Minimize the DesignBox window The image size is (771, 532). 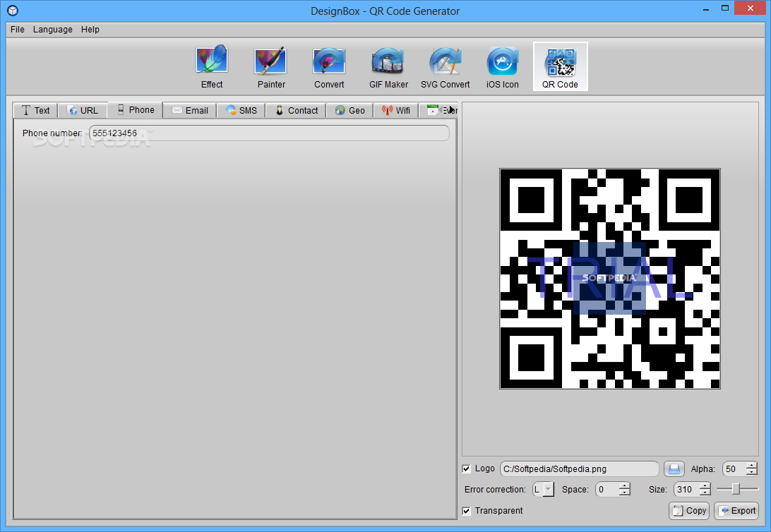(706, 8)
